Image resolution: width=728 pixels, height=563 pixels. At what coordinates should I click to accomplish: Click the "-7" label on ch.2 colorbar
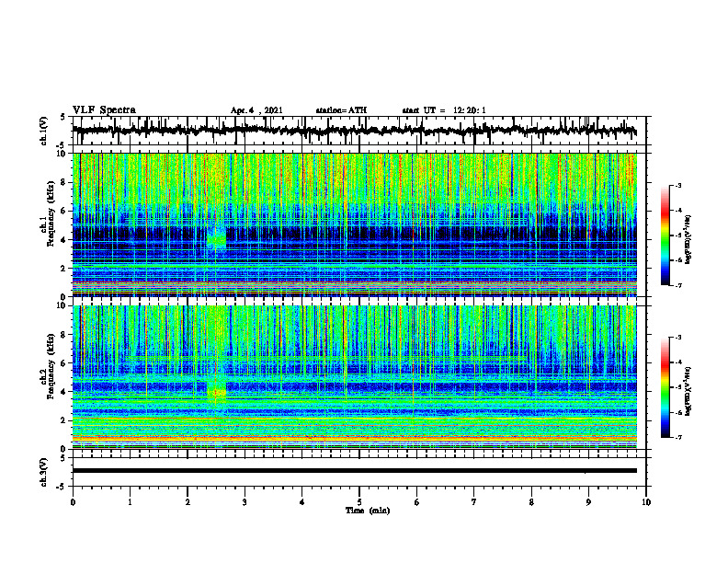tap(678, 437)
